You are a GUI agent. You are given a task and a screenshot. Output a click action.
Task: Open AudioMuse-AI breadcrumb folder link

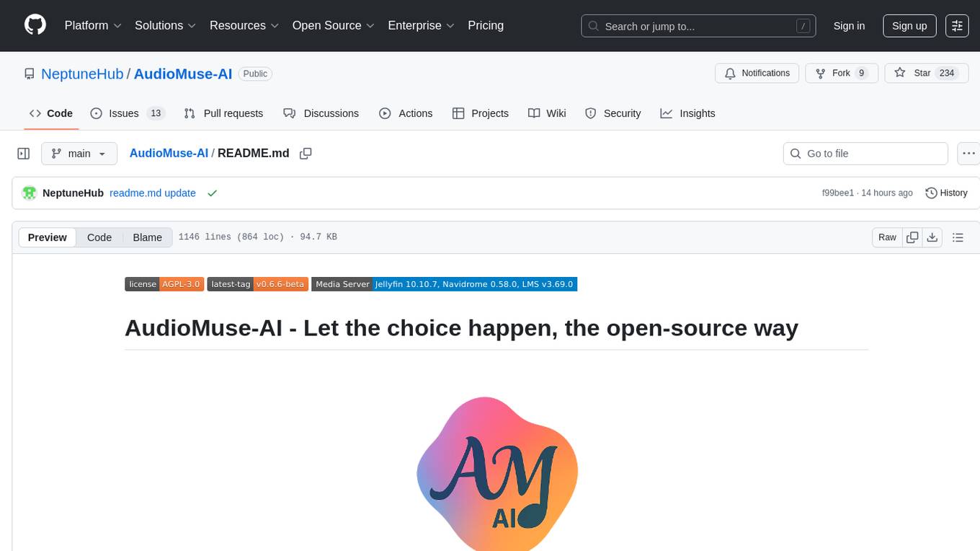click(169, 153)
